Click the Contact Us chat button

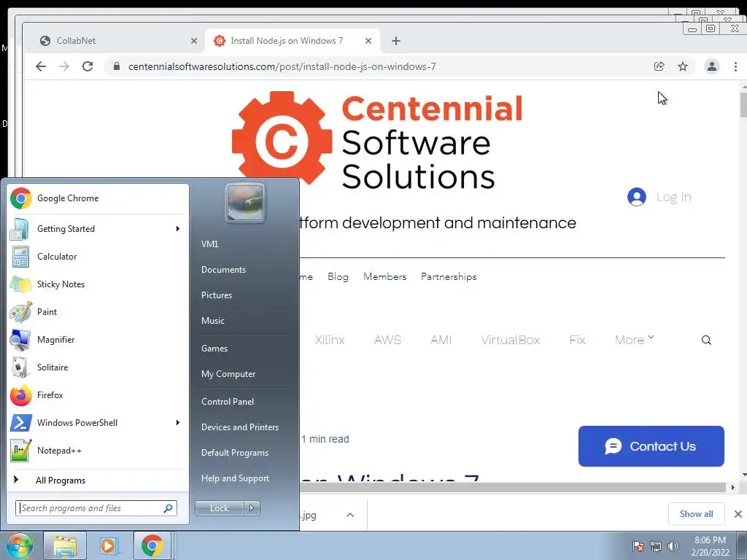pos(651,446)
